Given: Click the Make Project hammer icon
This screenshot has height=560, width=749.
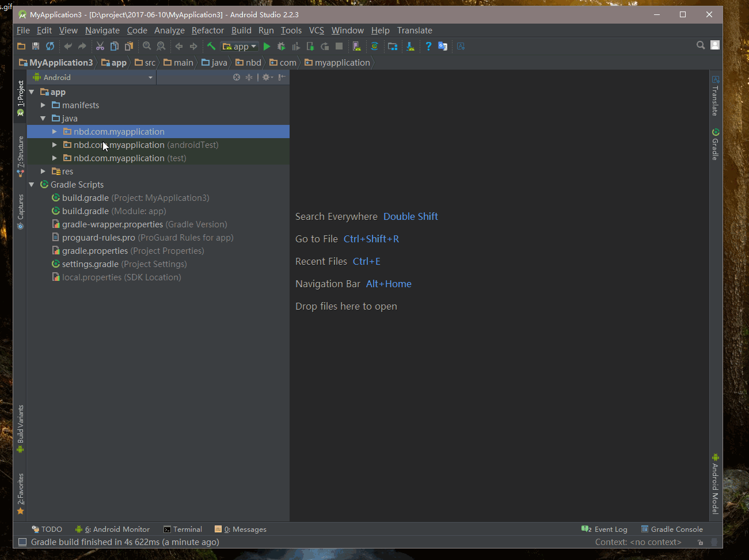Looking at the screenshot, I should pos(211,46).
